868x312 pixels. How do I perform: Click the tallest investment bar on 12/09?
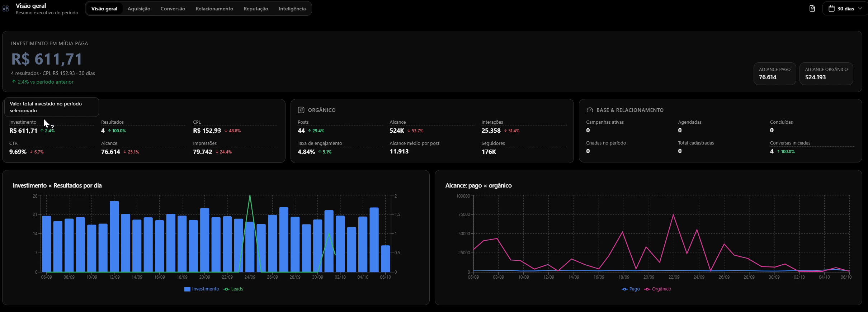pyautogui.click(x=114, y=237)
